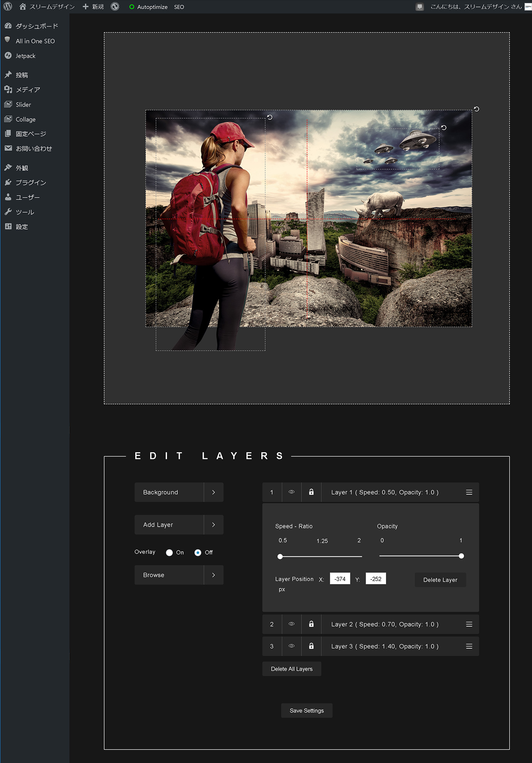The width and height of the screenshot is (532, 763).
Task: Hide Layer 2 using the eye icon
Action: (291, 624)
